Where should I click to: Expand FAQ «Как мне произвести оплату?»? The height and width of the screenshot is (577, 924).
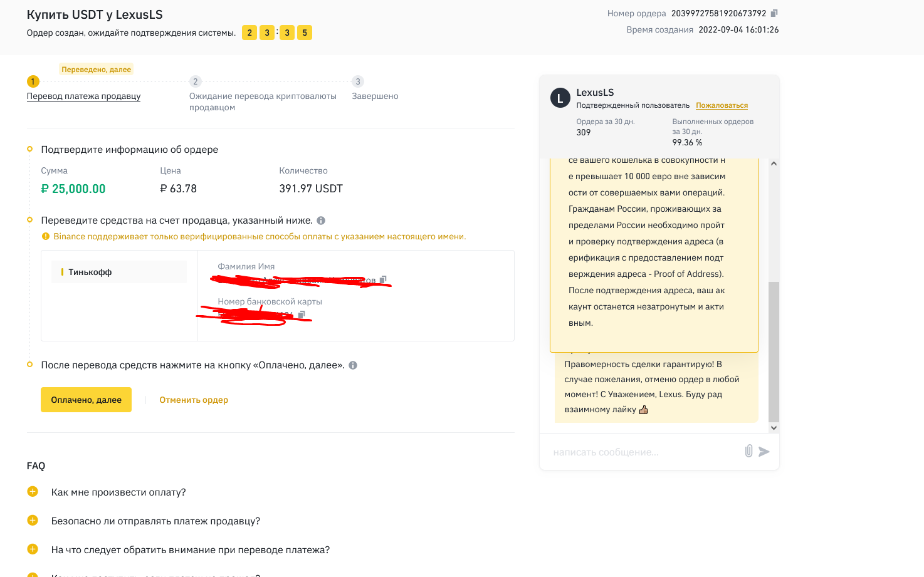[x=33, y=492]
